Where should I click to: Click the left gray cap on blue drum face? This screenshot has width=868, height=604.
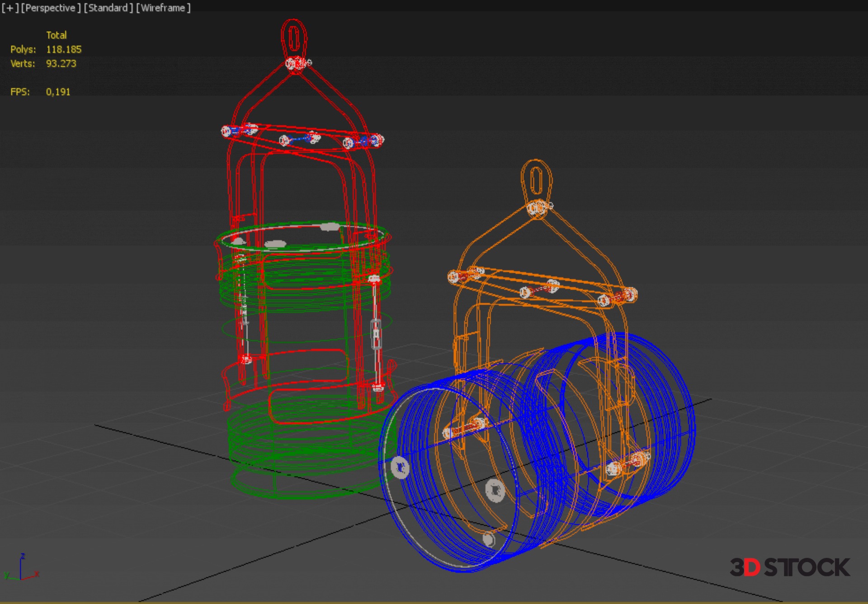[x=400, y=467]
